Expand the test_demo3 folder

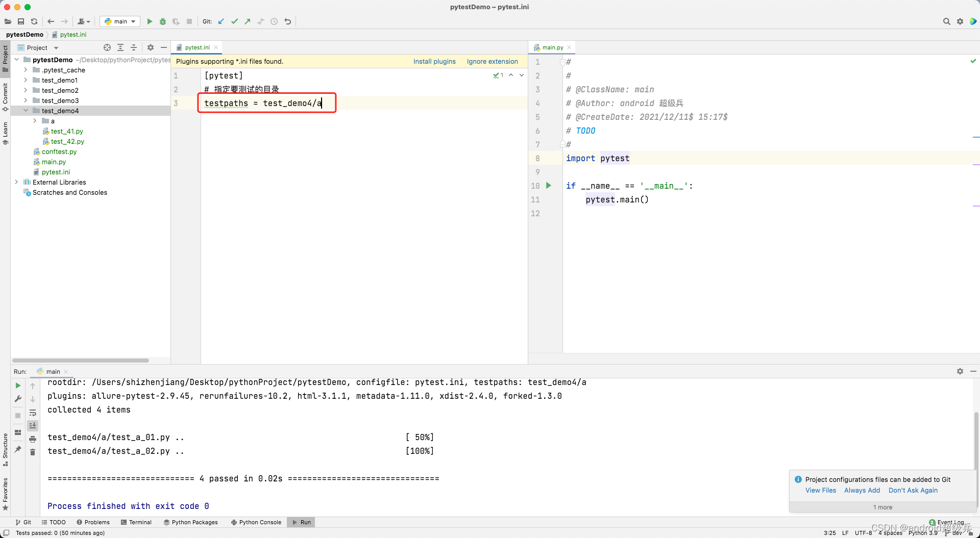click(26, 100)
